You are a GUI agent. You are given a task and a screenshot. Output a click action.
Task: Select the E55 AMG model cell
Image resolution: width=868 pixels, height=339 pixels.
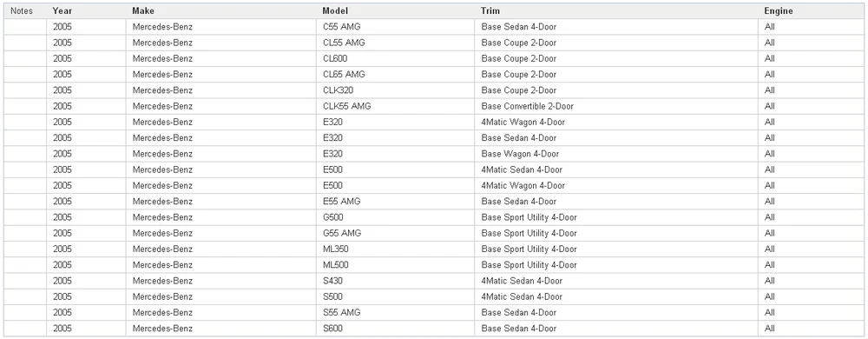click(x=395, y=202)
